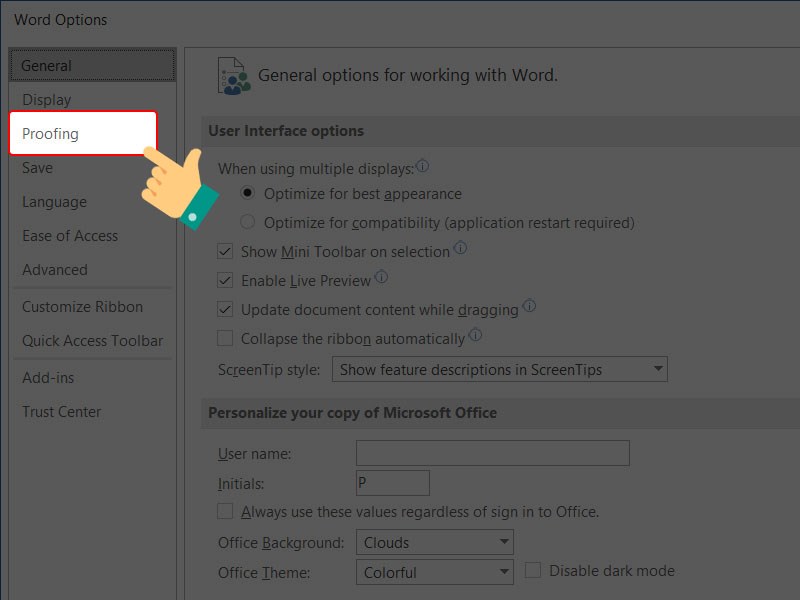Open the Proofing category
Screen dimensions: 800x600
click(x=51, y=134)
